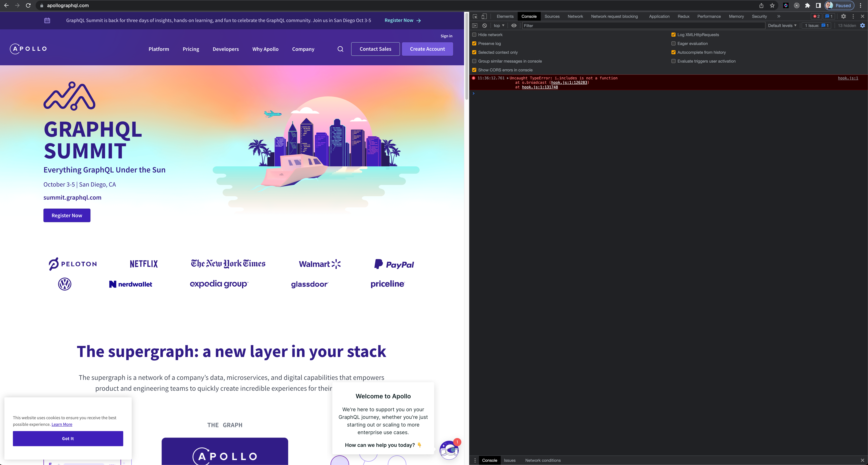Viewport: 868px width, 465px height.
Task: Activate DevTools inspect element picker
Action: 475,16
